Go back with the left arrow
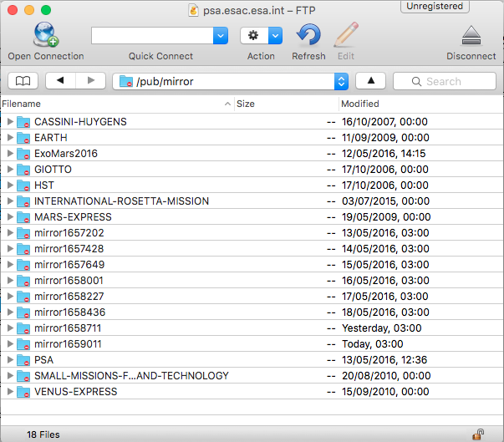Screen dimensions: 504x442 point(60,80)
